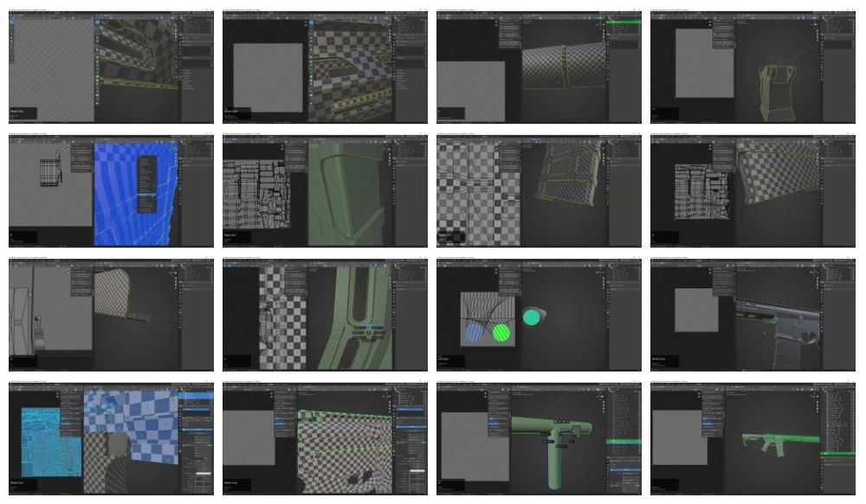
Task: Open the thumbnail with the yellow-outlined magazine pouch object
Action: (753, 67)
